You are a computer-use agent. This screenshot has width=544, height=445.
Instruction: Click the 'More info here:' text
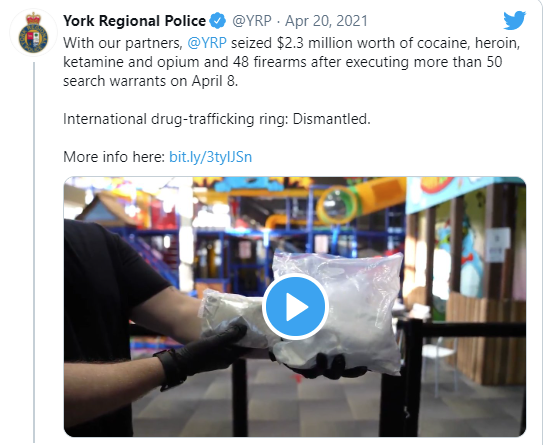coord(114,157)
